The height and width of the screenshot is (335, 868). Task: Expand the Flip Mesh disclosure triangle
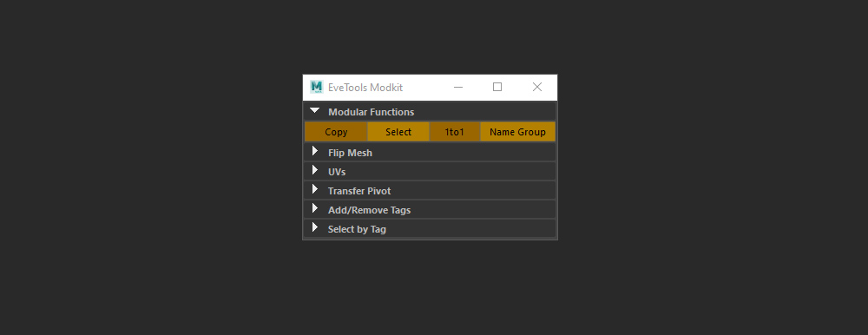pos(315,151)
